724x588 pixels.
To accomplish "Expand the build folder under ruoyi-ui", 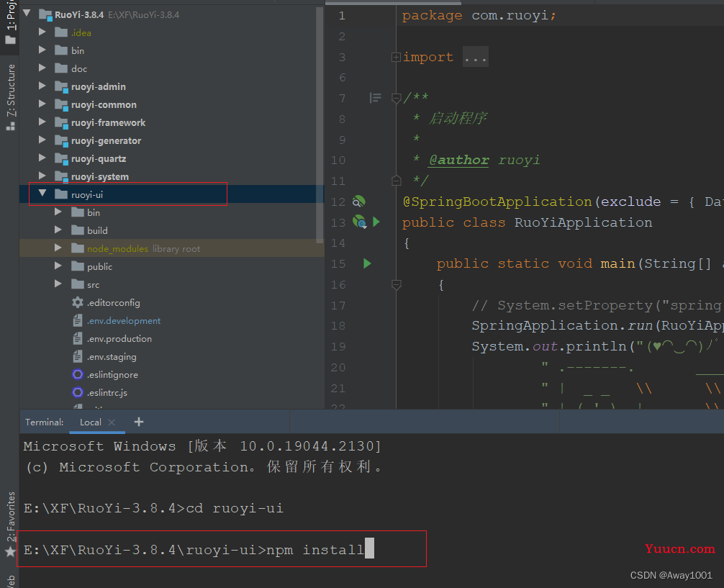I will pos(58,230).
